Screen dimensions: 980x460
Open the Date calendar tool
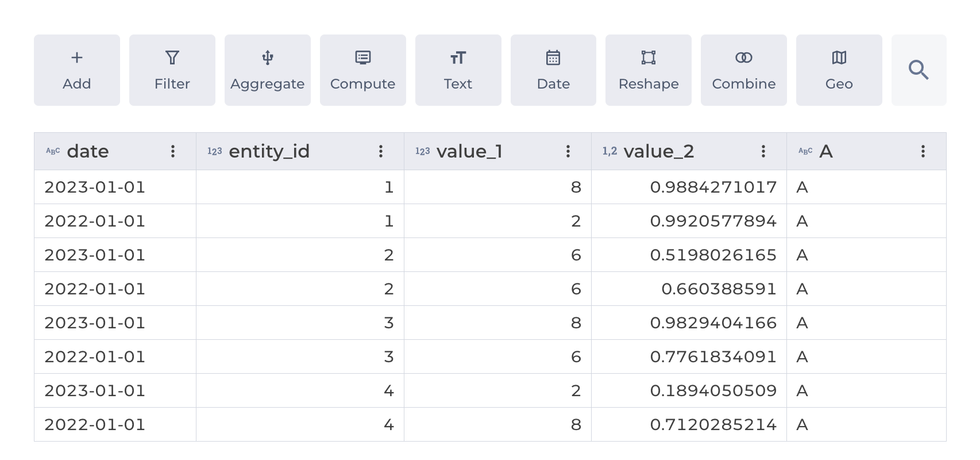553,58
